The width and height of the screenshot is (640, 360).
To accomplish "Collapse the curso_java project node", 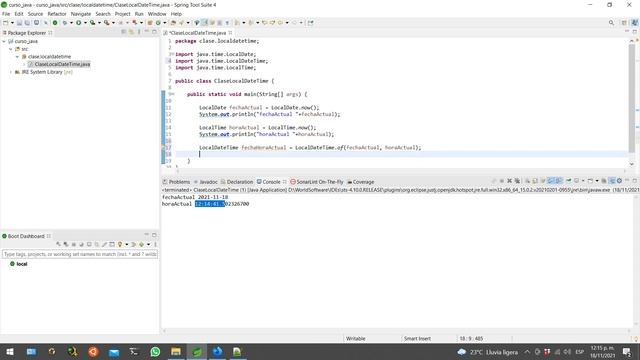I will 4,41.
